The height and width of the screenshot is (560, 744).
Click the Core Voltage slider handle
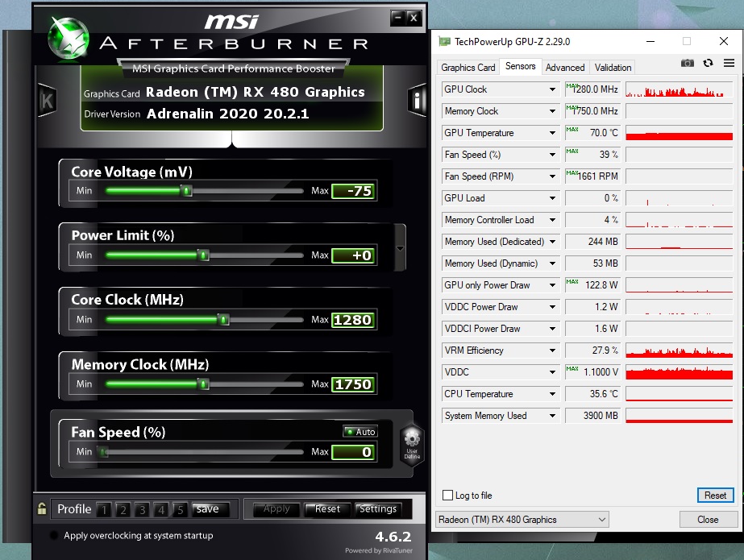tap(186, 191)
